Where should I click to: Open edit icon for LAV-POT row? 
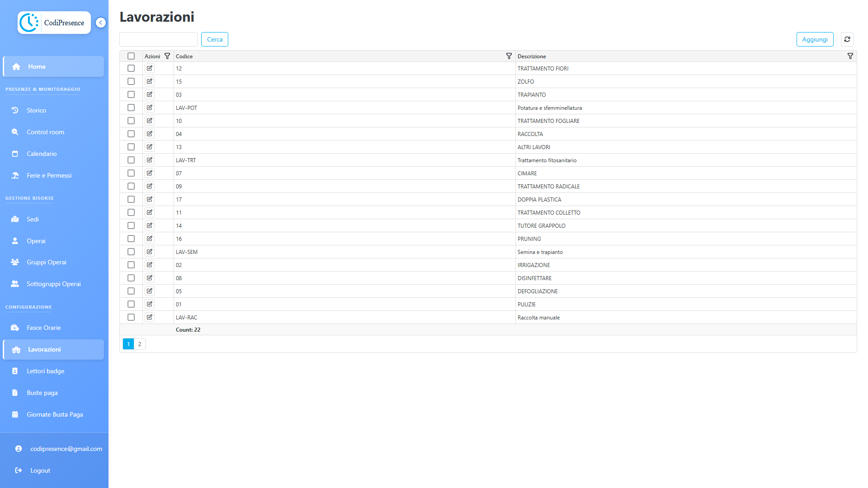tap(150, 108)
